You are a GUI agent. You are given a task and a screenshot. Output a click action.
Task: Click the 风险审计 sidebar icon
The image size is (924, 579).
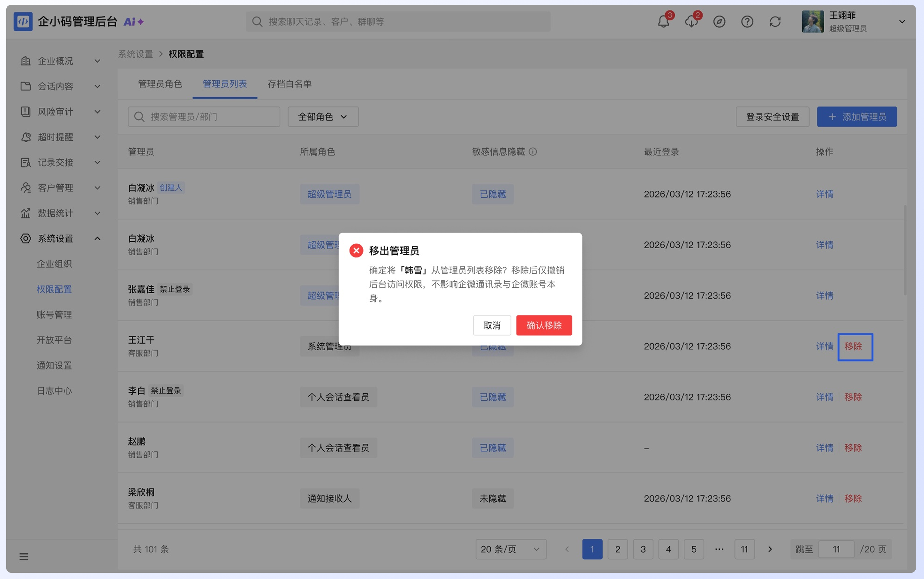coord(26,111)
